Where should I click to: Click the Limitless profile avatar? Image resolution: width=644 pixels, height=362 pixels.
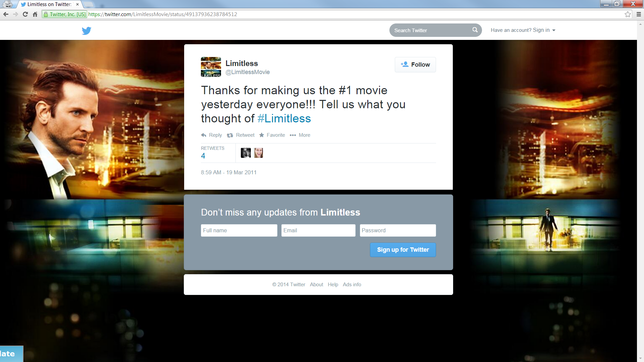pyautogui.click(x=211, y=67)
